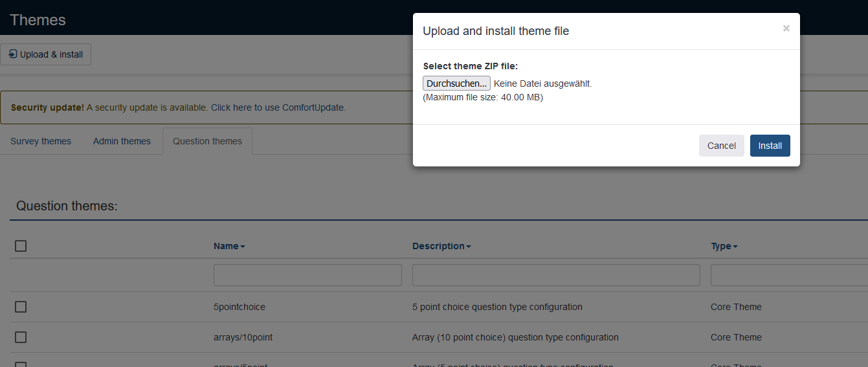Viewport: 868px width, 367px height.
Task: Click the Durchsuchen file browse button
Action: [456, 83]
